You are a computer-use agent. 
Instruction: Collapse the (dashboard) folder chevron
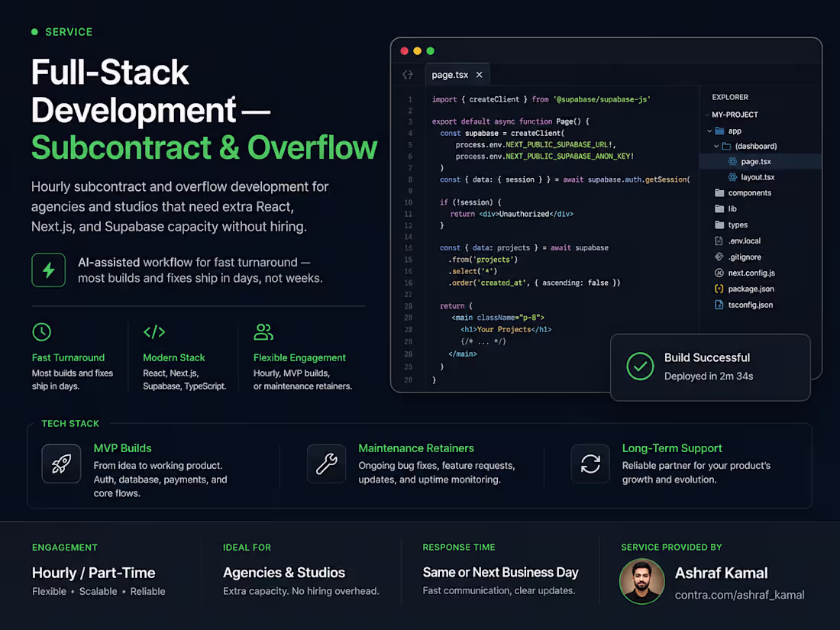click(x=716, y=147)
